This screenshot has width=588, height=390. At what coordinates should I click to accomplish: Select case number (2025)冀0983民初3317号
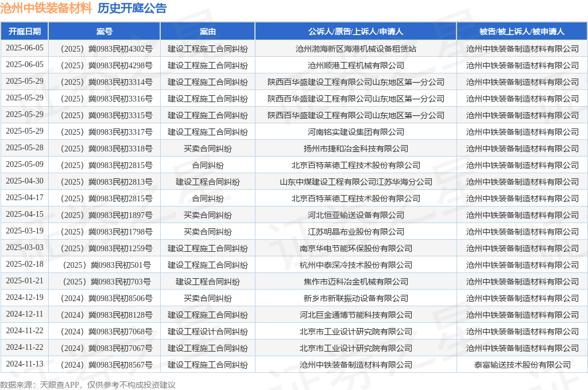(106, 132)
